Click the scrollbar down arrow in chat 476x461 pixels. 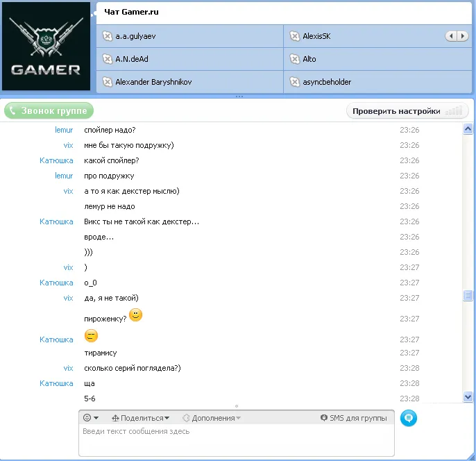pos(468,396)
